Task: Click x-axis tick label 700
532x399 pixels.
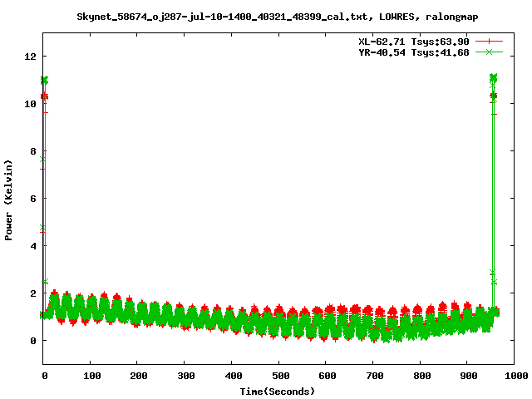Action: pos(375,376)
